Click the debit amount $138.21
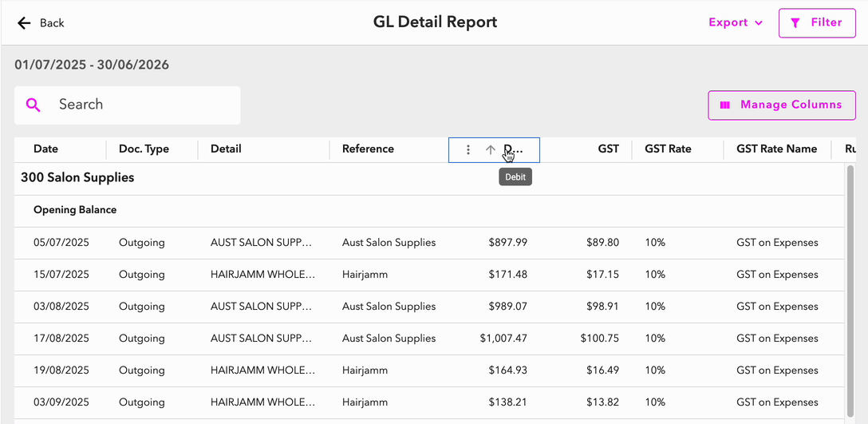 tap(508, 402)
